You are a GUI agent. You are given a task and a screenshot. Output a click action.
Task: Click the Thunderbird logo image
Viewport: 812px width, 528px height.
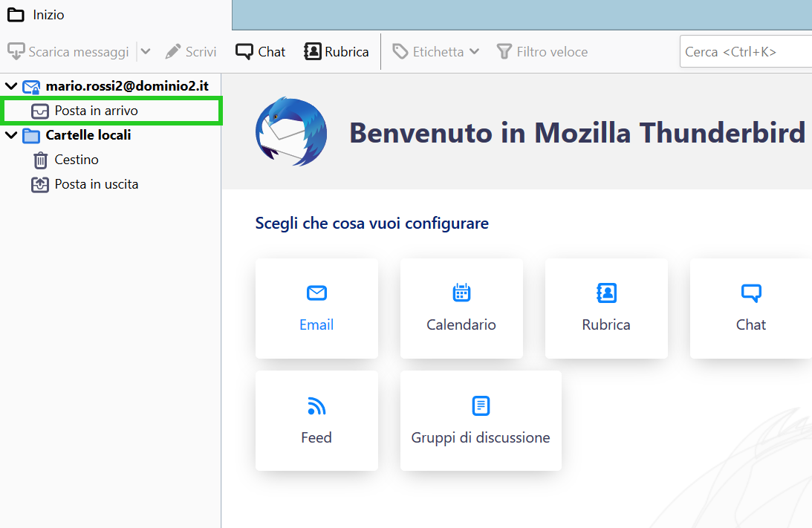pos(291,131)
